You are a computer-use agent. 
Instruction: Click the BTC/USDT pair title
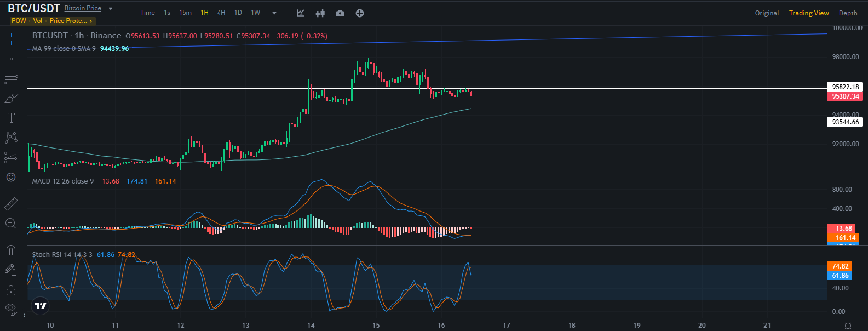point(33,8)
